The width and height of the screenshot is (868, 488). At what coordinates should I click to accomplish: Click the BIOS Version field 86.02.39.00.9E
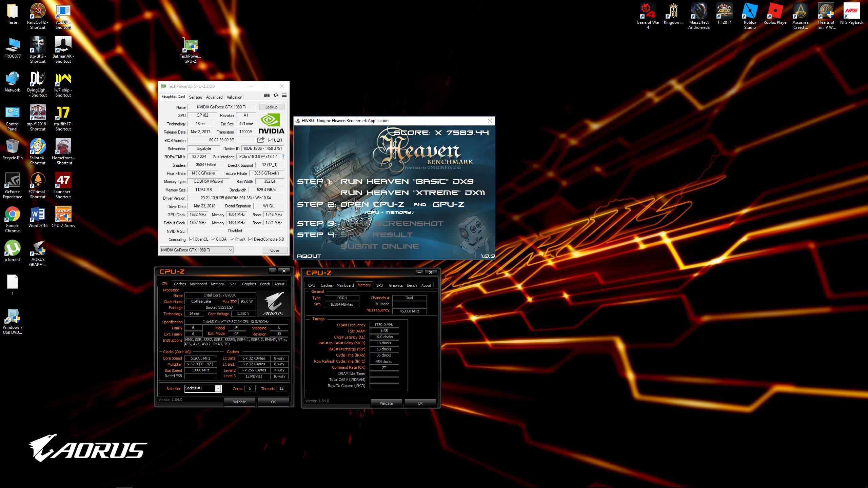tap(221, 140)
